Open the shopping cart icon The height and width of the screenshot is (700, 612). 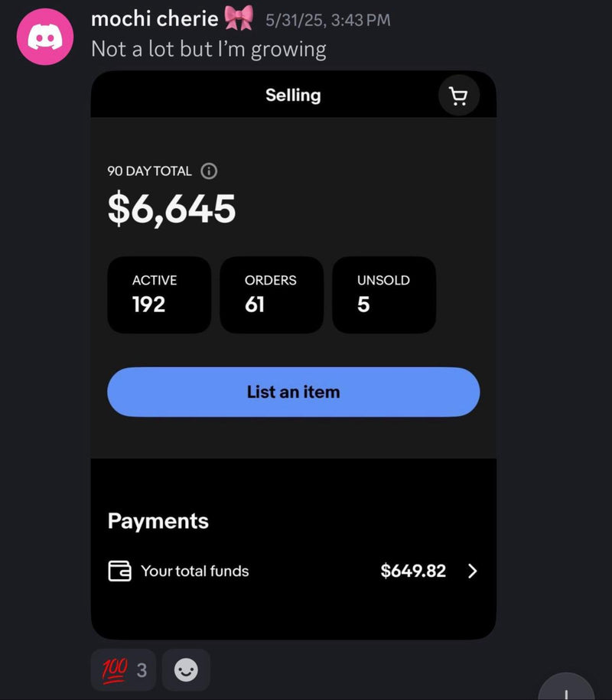click(458, 96)
